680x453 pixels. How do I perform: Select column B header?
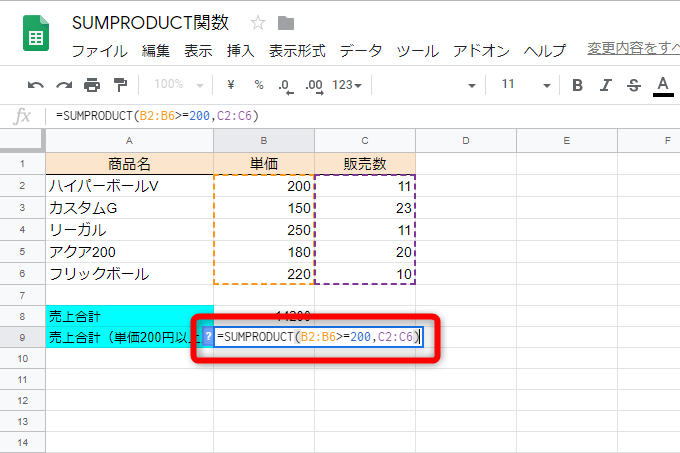[264, 141]
